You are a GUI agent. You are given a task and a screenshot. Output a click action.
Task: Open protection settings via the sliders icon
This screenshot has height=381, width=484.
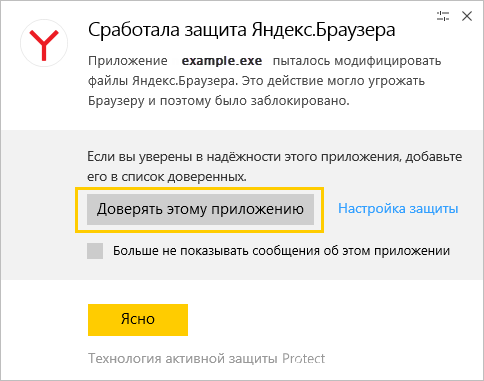click(x=443, y=16)
